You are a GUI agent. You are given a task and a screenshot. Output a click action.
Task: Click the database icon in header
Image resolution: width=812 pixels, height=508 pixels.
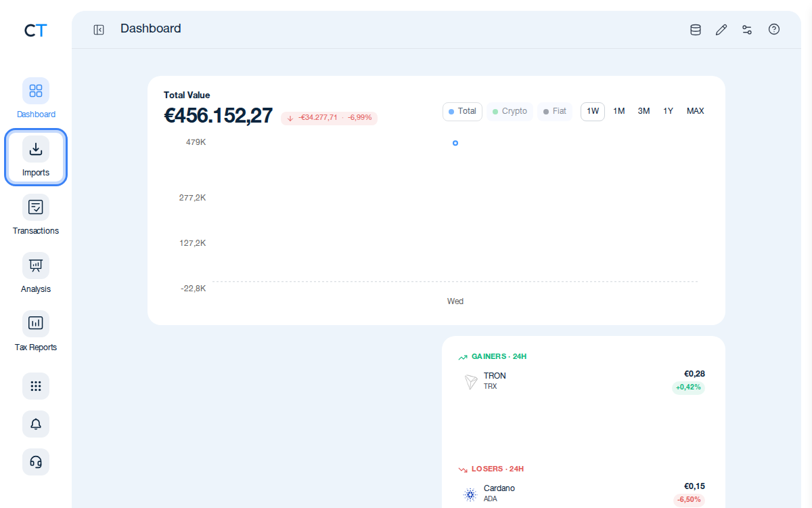click(x=696, y=30)
